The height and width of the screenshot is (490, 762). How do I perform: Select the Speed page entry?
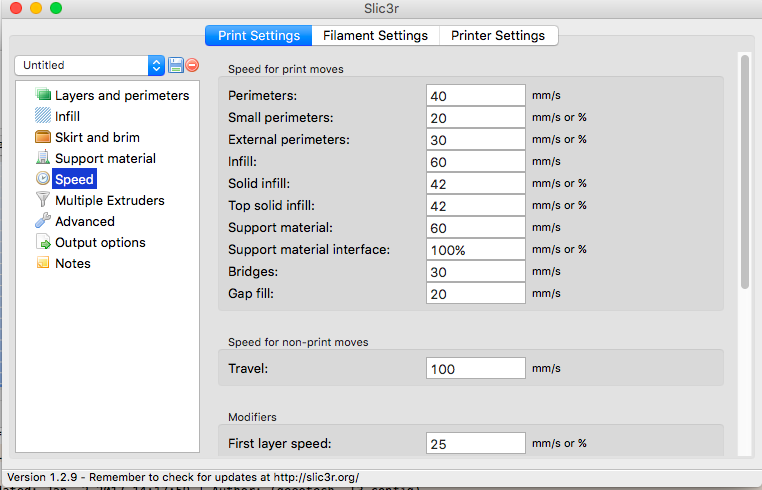pyautogui.click(x=74, y=179)
